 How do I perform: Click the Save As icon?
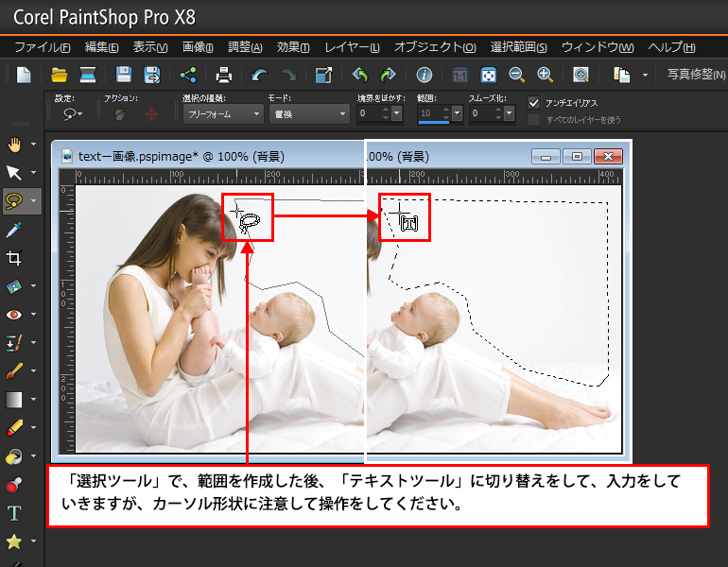[x=152, y=75]
